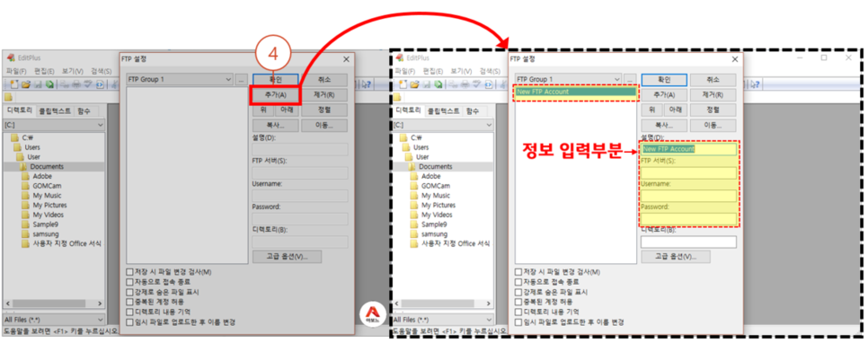Click New file icon in right EditPlus toolbar

[403, 84]
